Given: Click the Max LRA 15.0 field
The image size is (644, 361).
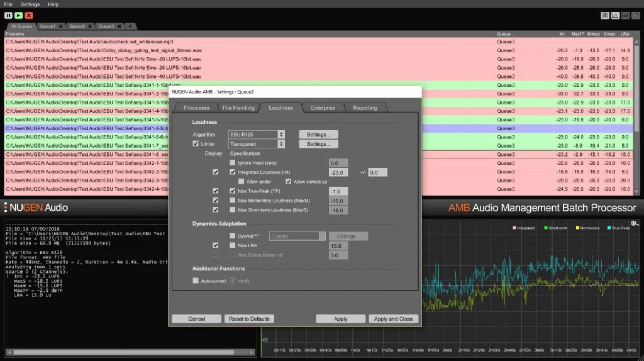Looking at the screenshot, I should click(x=338, y=246).
